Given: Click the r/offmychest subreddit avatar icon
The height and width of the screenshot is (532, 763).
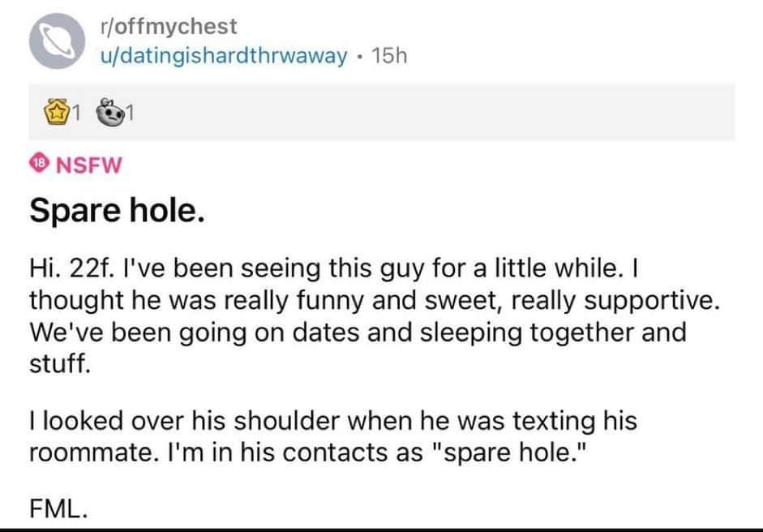Looking at the screenshot, I should click(52, 43).
